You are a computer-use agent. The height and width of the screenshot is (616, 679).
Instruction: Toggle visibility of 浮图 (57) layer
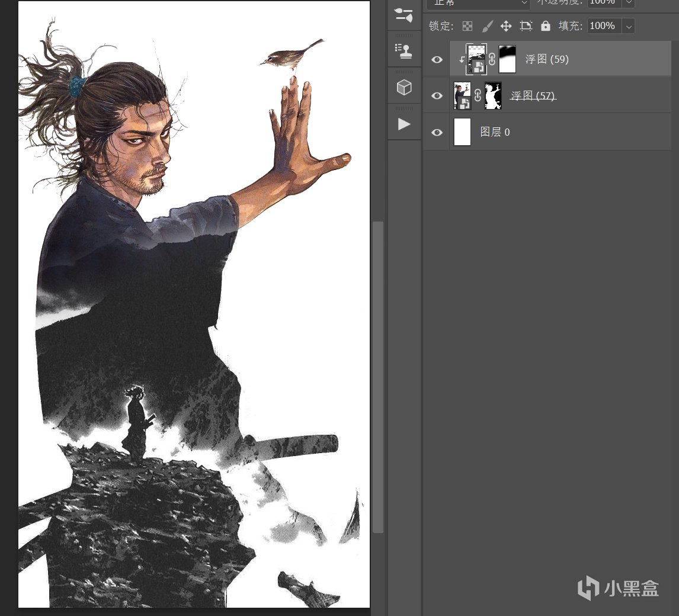[x=437, y=96]
